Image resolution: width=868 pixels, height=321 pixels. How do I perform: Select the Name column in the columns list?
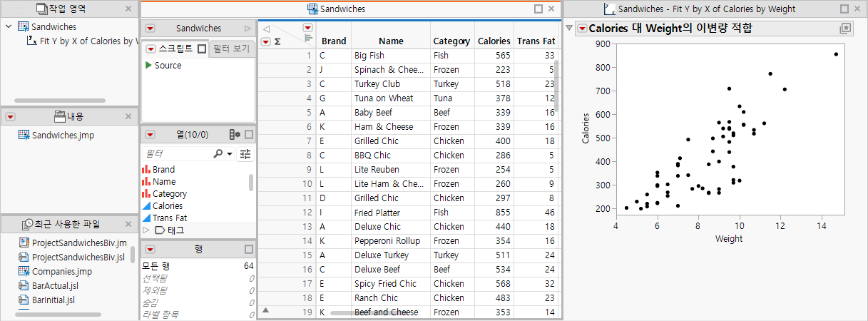tap(163, 182)
